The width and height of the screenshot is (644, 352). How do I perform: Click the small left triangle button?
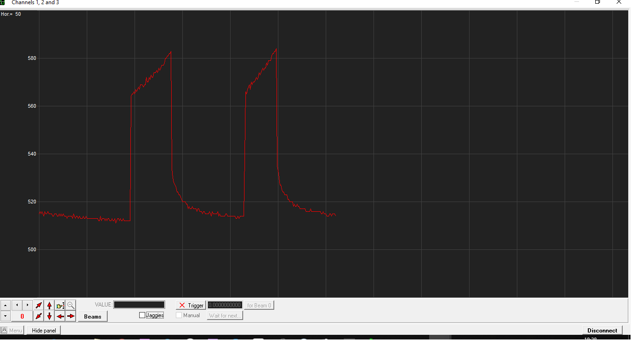tap(17, 305)
